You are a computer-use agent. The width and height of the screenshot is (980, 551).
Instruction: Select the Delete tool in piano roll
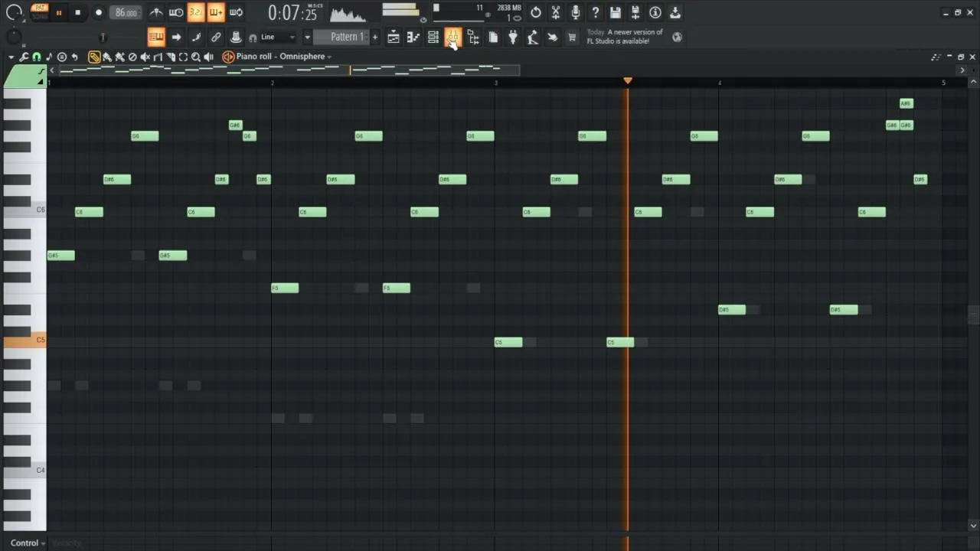click(x=132, y=57)
